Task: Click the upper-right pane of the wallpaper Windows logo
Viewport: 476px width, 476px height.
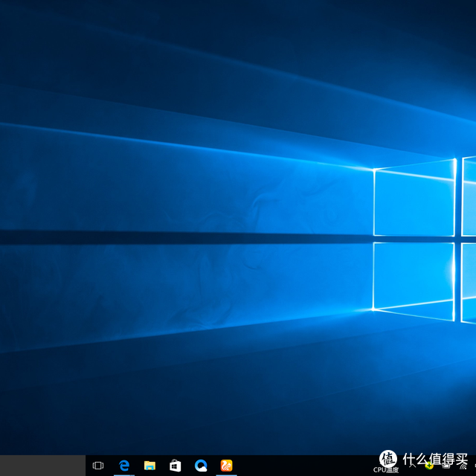Action: (x=469, y=197)
